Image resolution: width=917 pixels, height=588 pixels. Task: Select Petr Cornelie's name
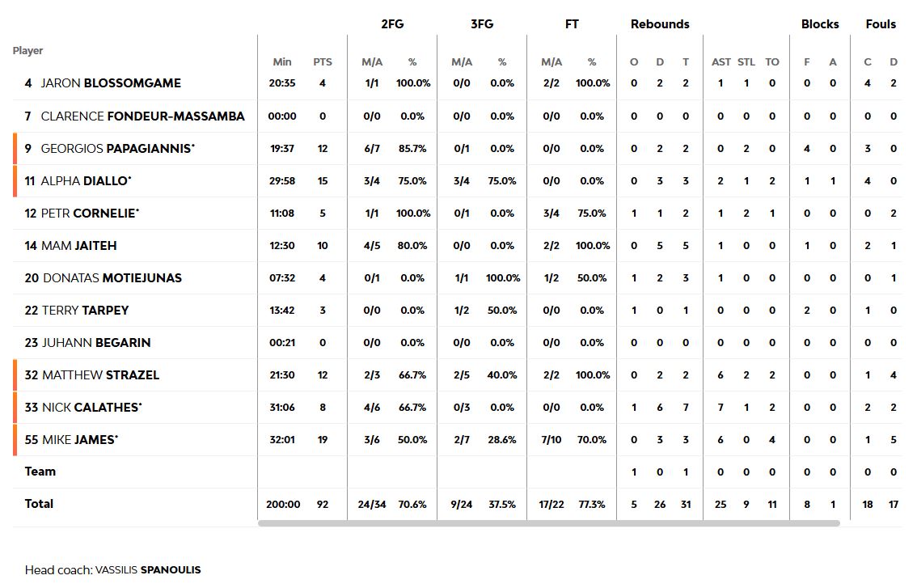tap(90, 214)
